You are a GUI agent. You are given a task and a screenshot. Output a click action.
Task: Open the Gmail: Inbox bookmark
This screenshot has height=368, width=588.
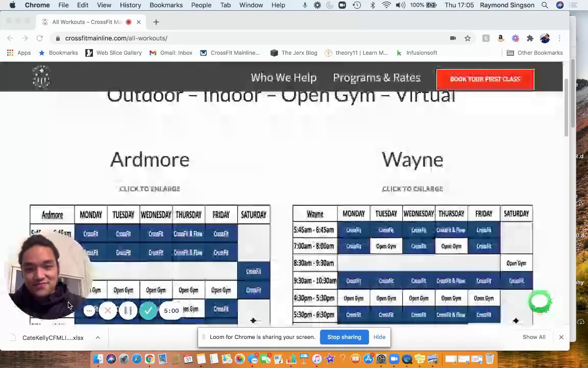pos(171,53)
